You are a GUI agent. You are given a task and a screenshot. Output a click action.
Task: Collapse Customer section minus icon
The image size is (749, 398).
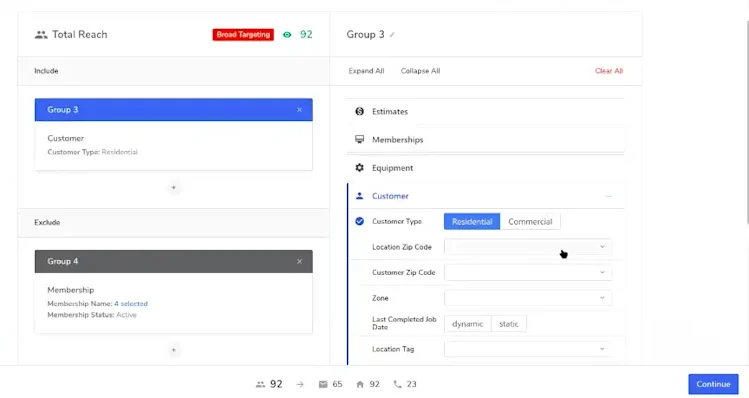pos(609,196)
